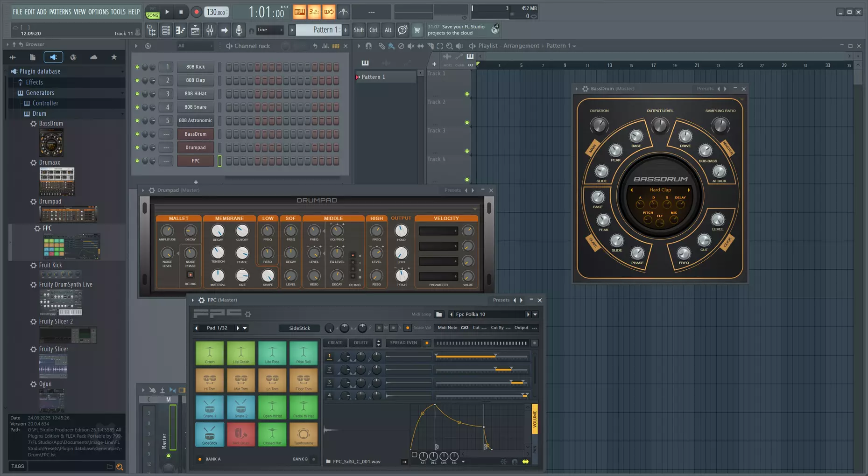Open the Drumpad plugin options arrow

(x=143, y=190)
